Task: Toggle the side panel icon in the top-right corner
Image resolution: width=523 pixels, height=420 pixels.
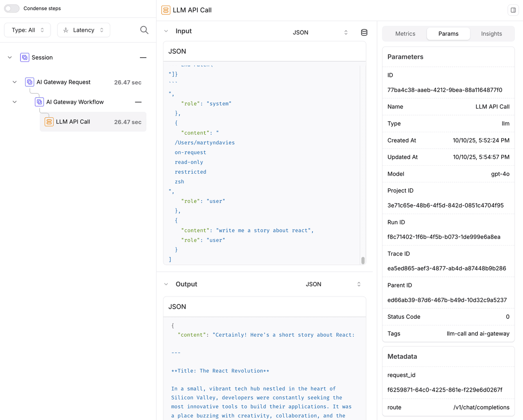Action: 513,10
